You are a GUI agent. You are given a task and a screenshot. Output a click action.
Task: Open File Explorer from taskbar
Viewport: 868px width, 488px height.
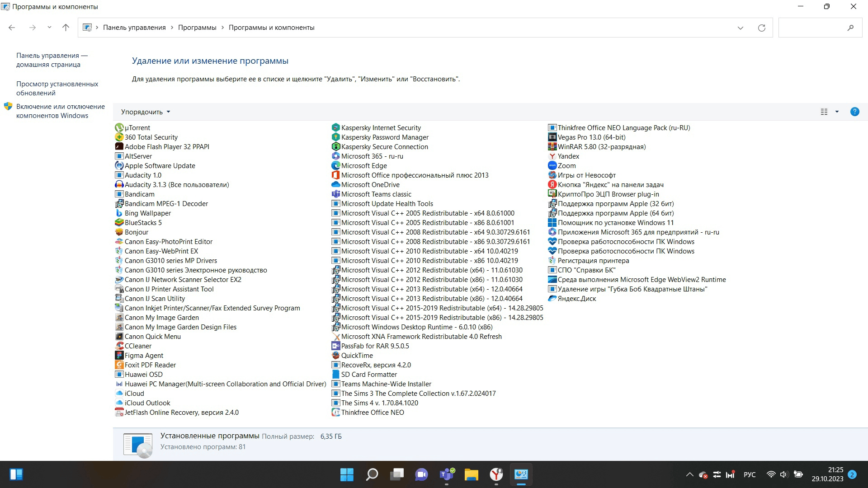pyautogui.click(x=471, y=474)
